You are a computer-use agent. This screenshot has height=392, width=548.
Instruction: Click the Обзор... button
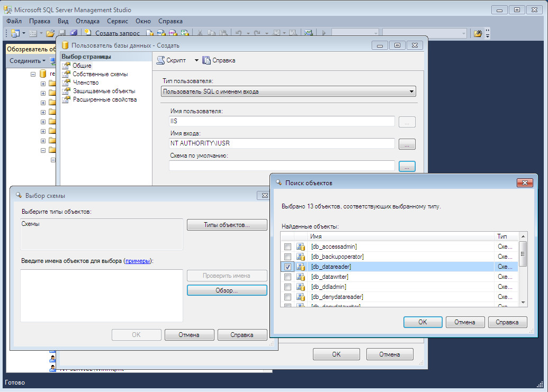tap(227, 290)
